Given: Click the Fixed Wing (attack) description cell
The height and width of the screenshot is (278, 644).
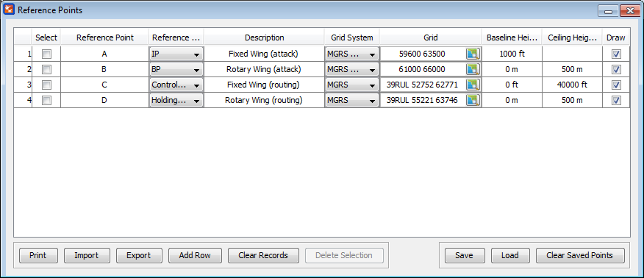Looking at the screenshot, I should coord(264,54).
